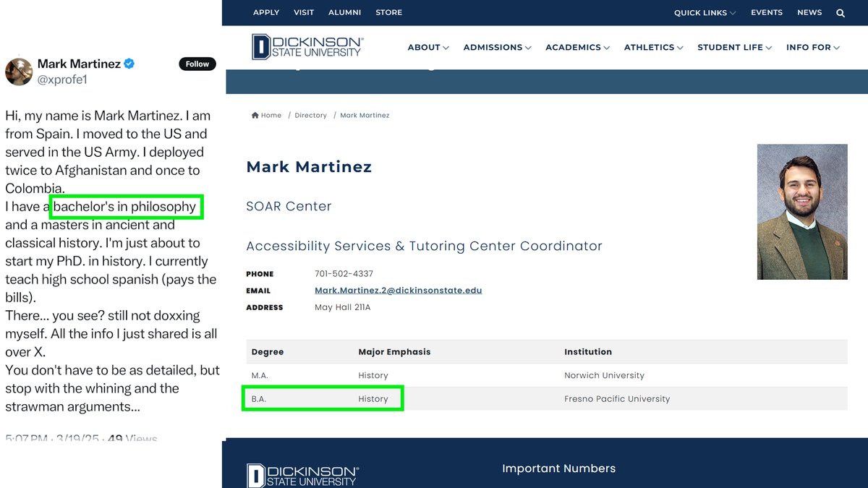Viewport: 868px width, 488px height.
Task: Expand the About menu
Action: coord(428,48)
